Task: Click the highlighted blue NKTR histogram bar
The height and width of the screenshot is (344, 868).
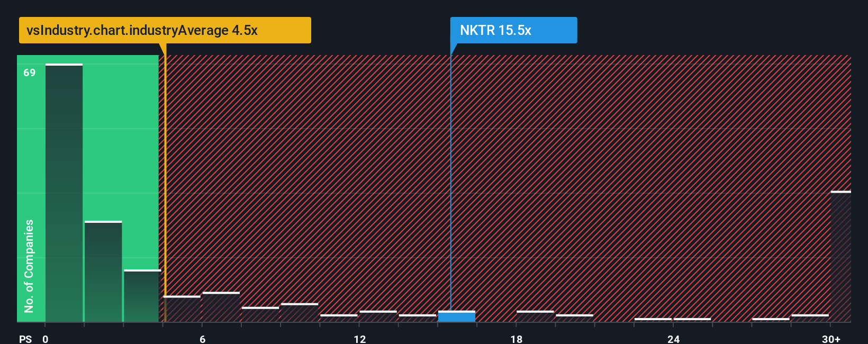Action: pyautogui.click(x=457, y=316)
